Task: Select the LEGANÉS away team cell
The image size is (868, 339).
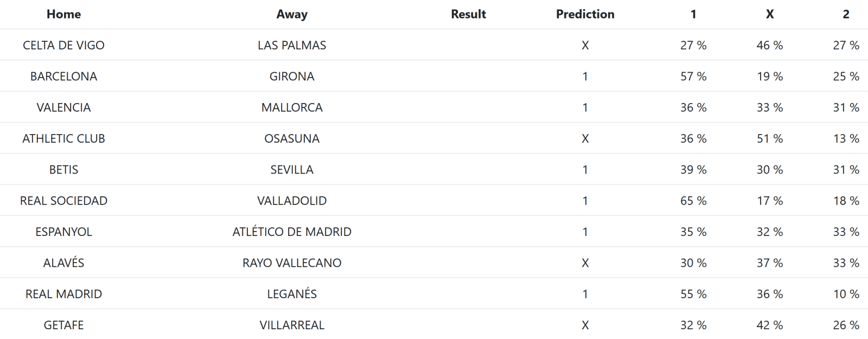Action: click(292, 294)
